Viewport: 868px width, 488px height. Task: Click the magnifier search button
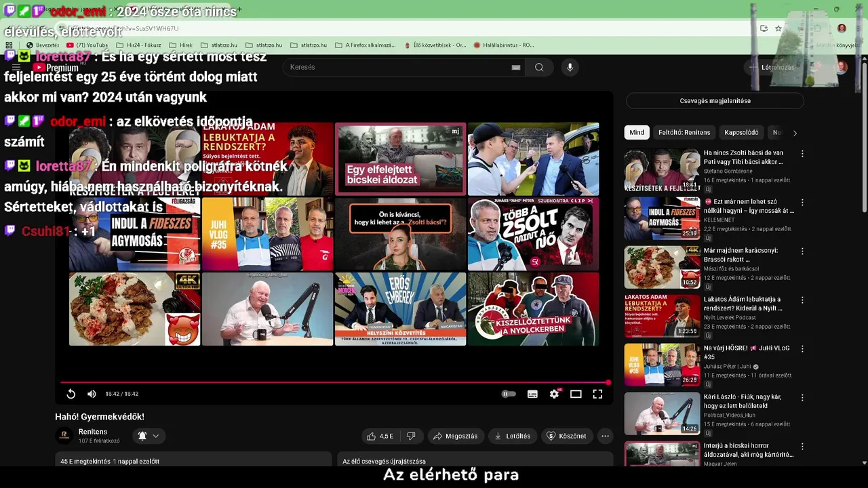[x=539, y=67]
